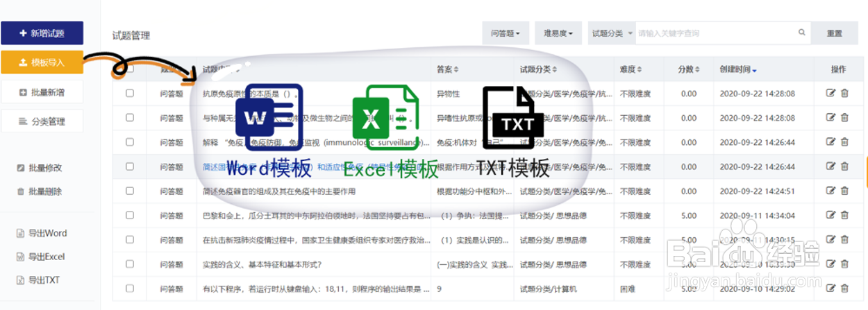This screenshot has height=310, width=868.
Task: Delete the 与种属无关 question row
Action: tap(844, 118)
